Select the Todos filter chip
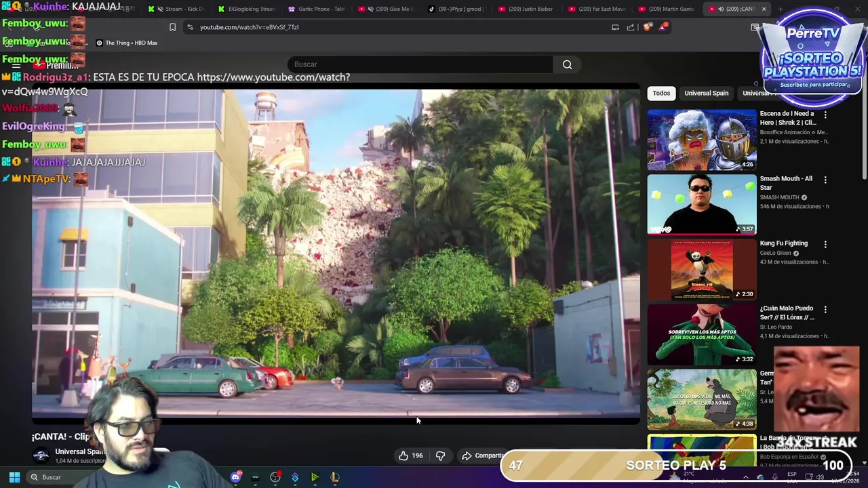Image resolution: width=868 pixels, height=488 pixels. point(661,93)
